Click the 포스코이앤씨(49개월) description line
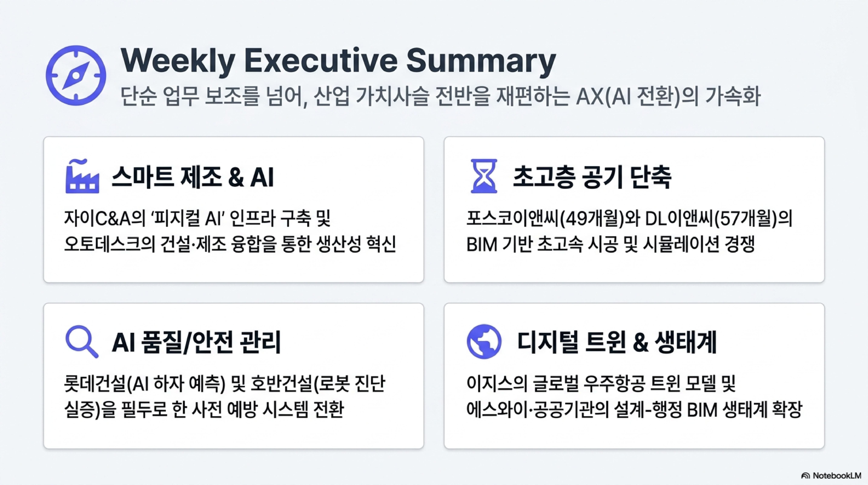 pos(629,219)
